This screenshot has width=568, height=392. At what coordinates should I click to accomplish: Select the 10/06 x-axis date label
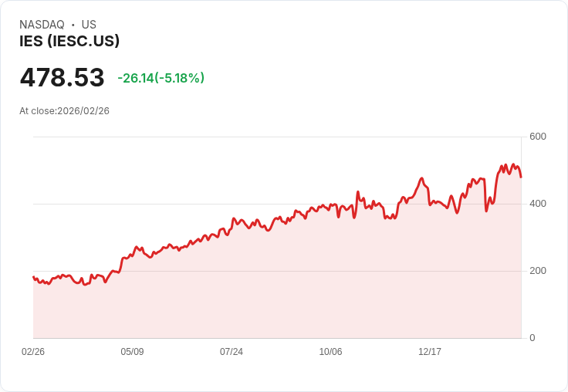(330, 352)
